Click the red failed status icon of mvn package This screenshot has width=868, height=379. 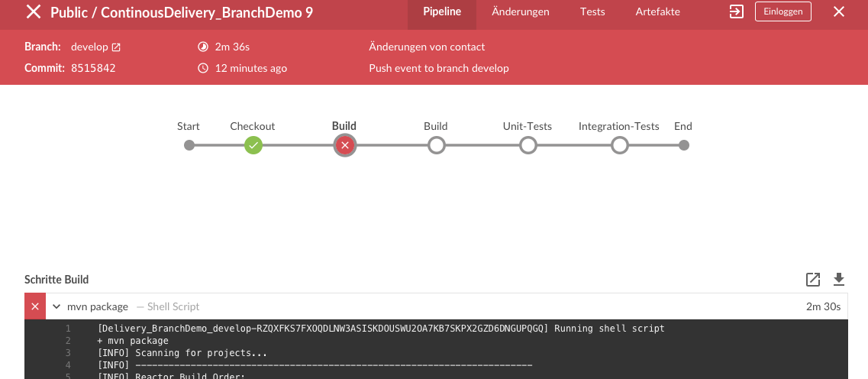tap(35, 306)
